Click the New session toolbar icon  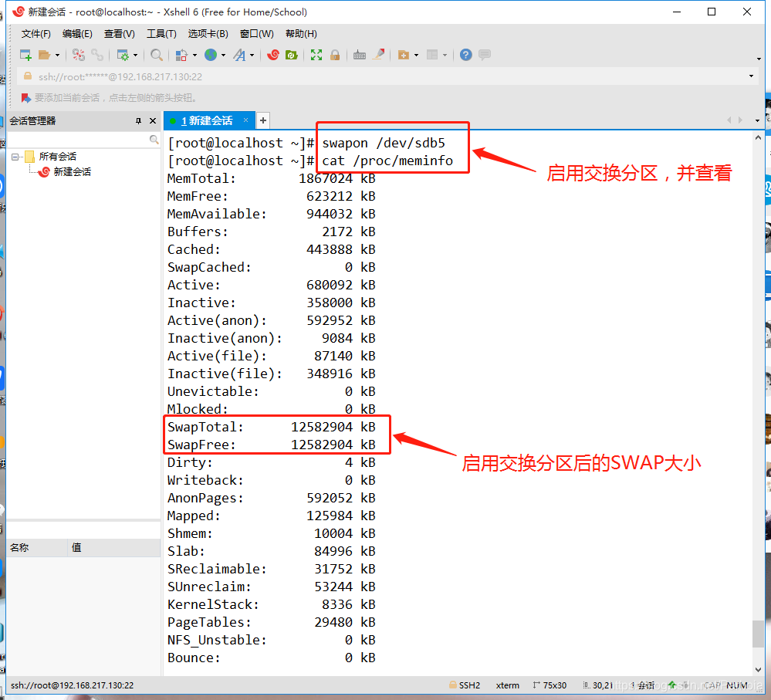pos(25,55)
